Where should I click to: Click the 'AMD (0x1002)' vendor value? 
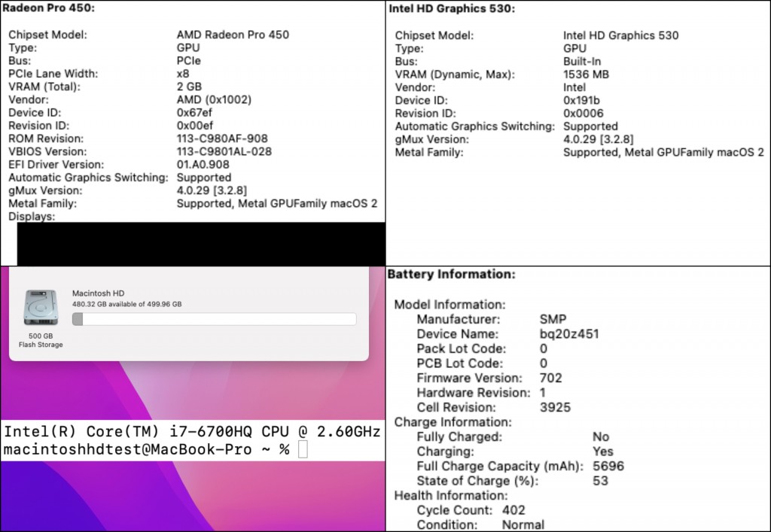click(214, 100)
